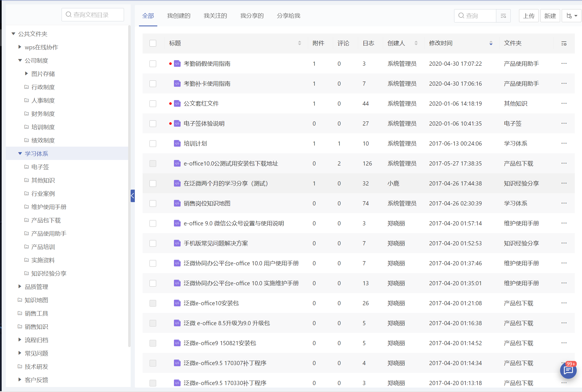Viewport: 582px width, 392px height.
Task: Click document icon of 考勤补卡使用指南
Action: (177, 83)
